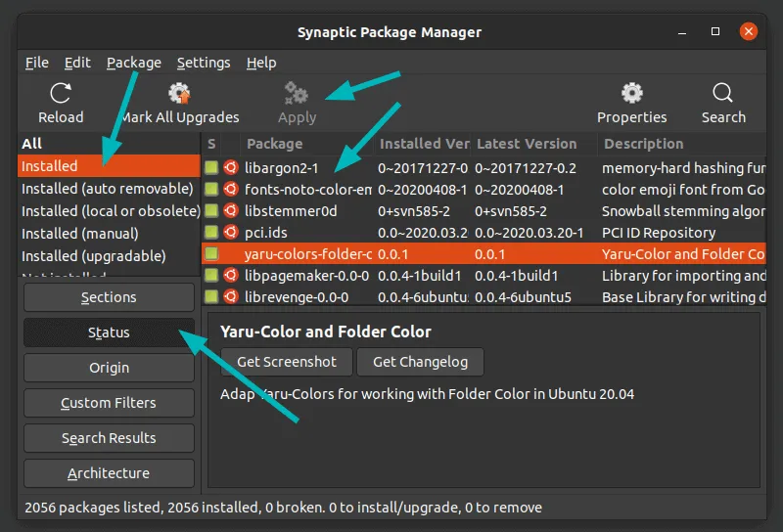Click the Get Screenshot button
Image resolution: width=783 pixels, height=532 pixels.
[x=287, y=362]
